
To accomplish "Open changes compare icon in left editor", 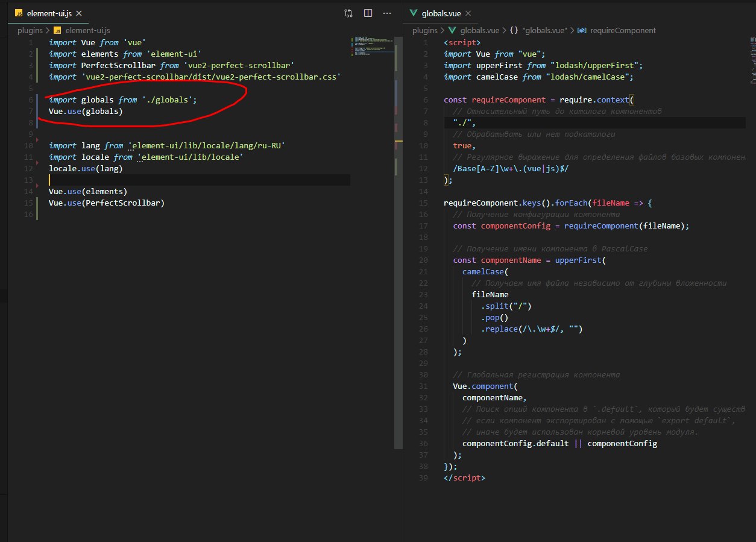I will 348,13.
